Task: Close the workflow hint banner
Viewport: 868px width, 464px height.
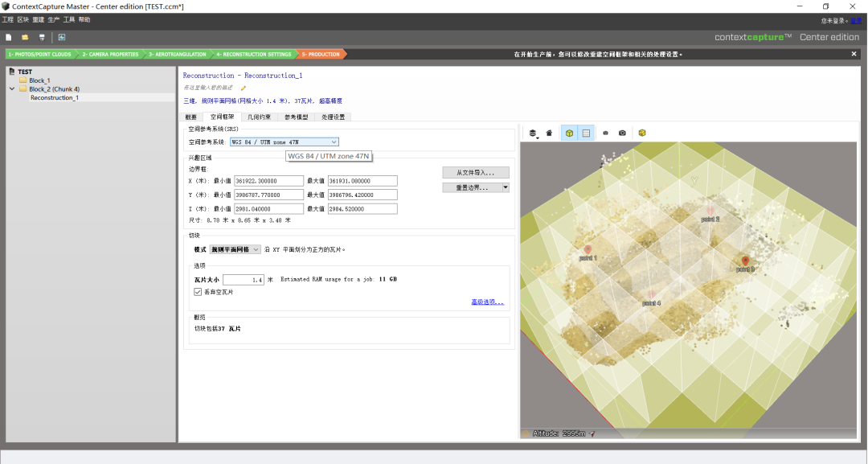Action: 854,54
